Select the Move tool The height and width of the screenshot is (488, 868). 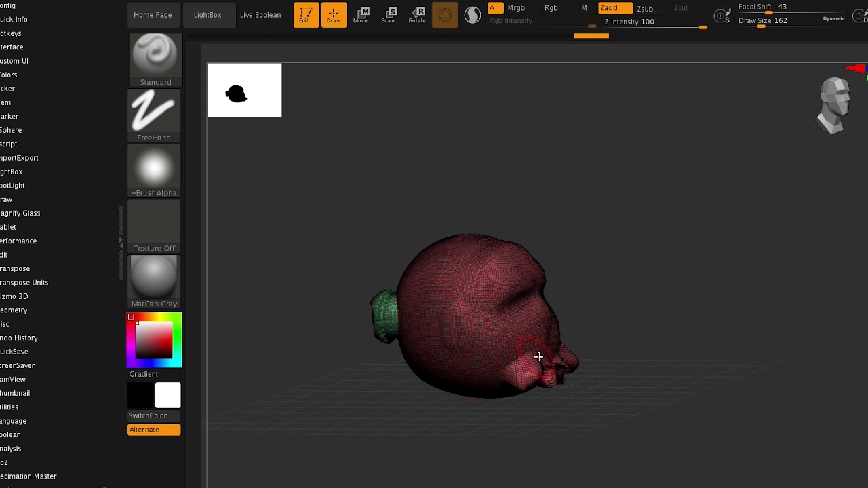(x=361, y=15)
